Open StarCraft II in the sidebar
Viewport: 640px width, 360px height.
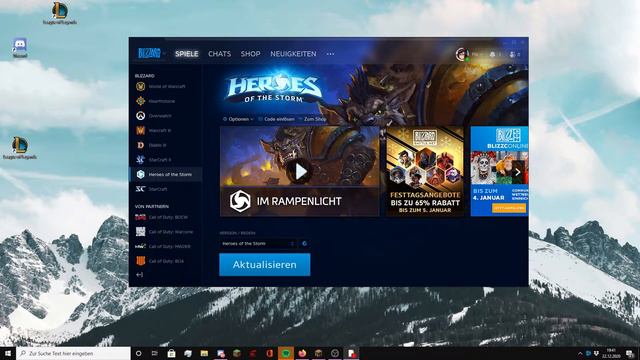(165, 160)
